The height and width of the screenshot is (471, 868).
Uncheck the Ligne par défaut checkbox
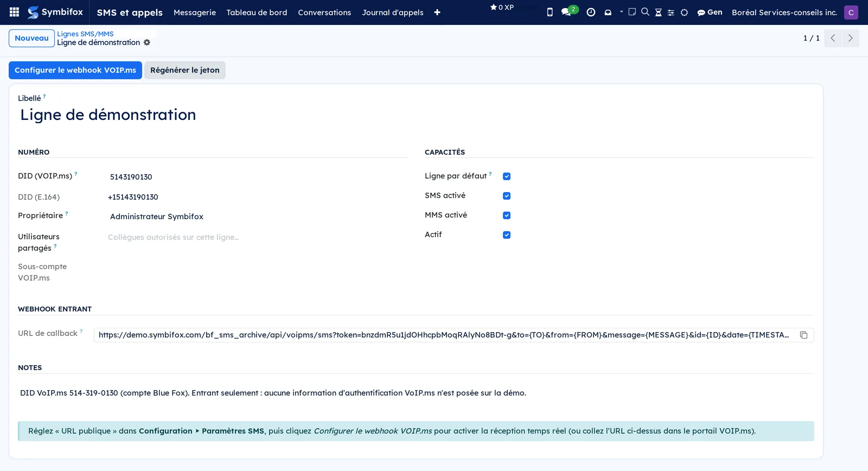507,176
